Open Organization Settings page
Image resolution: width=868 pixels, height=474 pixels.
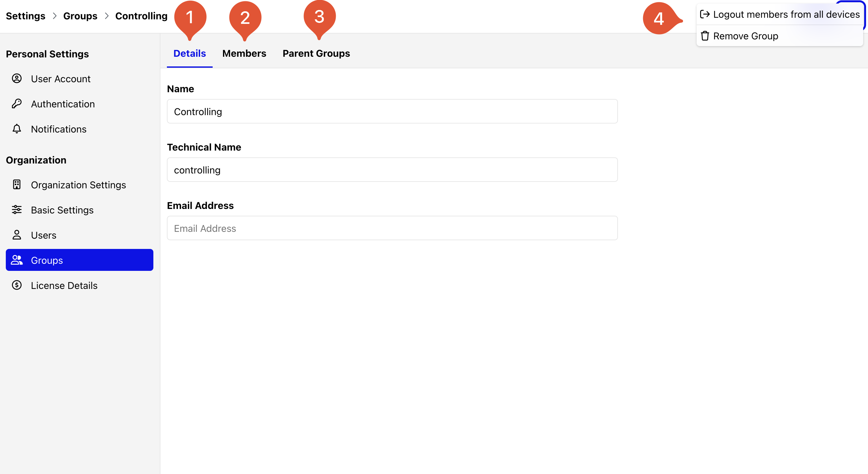point(80,185)
